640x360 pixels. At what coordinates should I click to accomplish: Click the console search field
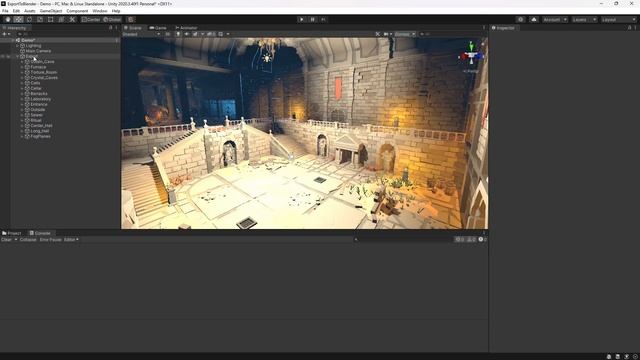pyautogui.click(x=403, y=240)
